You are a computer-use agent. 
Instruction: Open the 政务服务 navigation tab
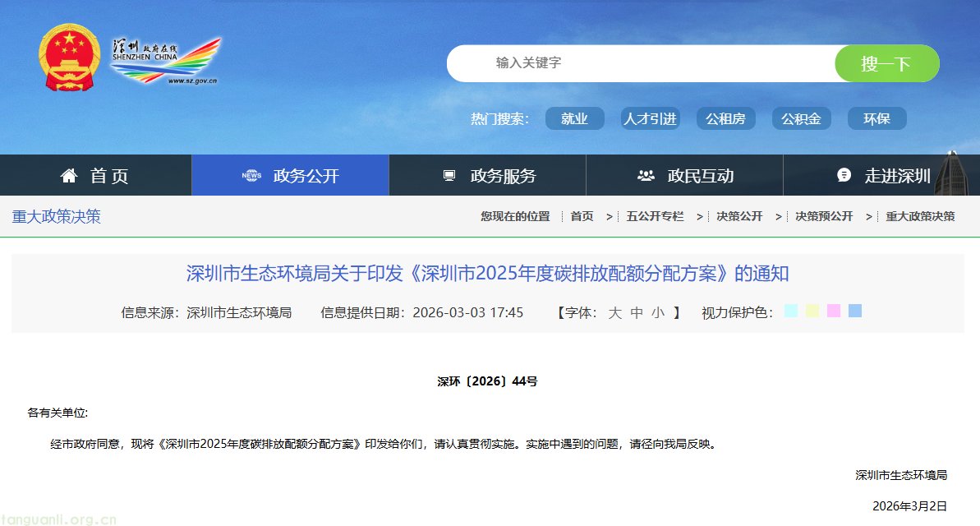pos(503,175)
